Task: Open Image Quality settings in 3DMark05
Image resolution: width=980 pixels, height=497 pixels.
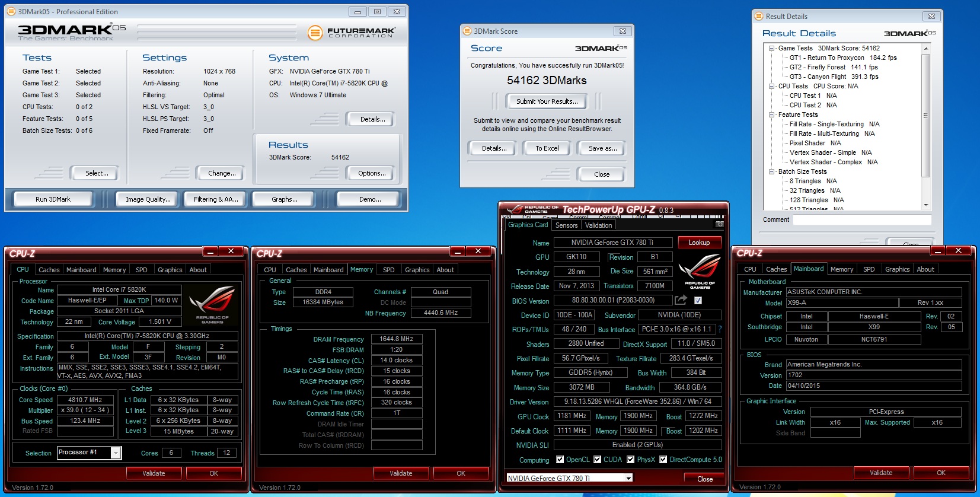Action: coord(148,199)
